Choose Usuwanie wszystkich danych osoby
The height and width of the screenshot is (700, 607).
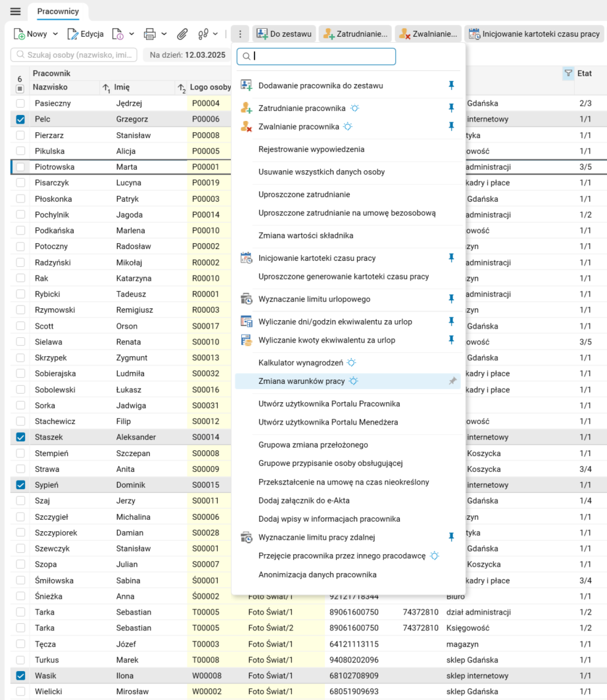322,172
